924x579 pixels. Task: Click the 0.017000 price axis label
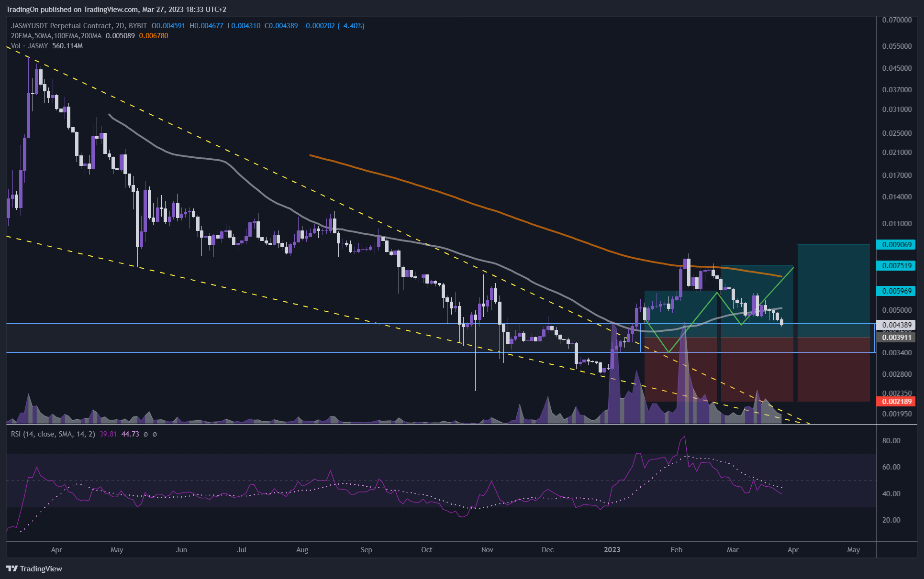point(897,175)
